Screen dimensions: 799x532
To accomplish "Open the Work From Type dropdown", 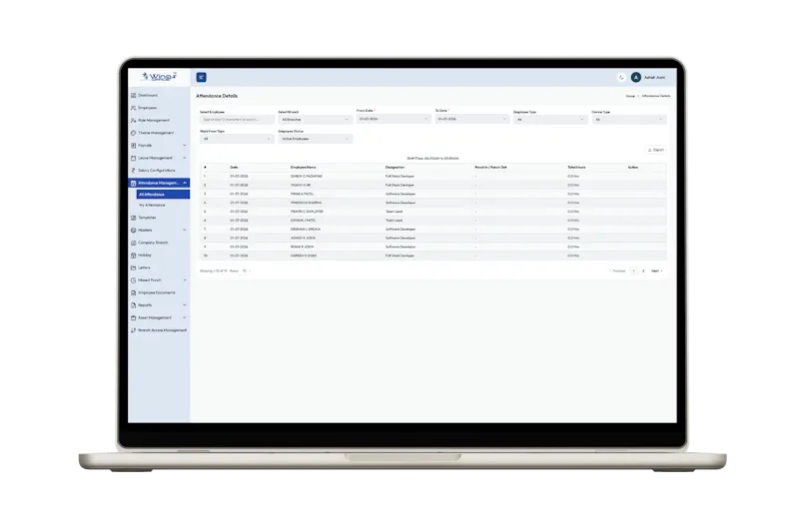I will tap(237, 139).
